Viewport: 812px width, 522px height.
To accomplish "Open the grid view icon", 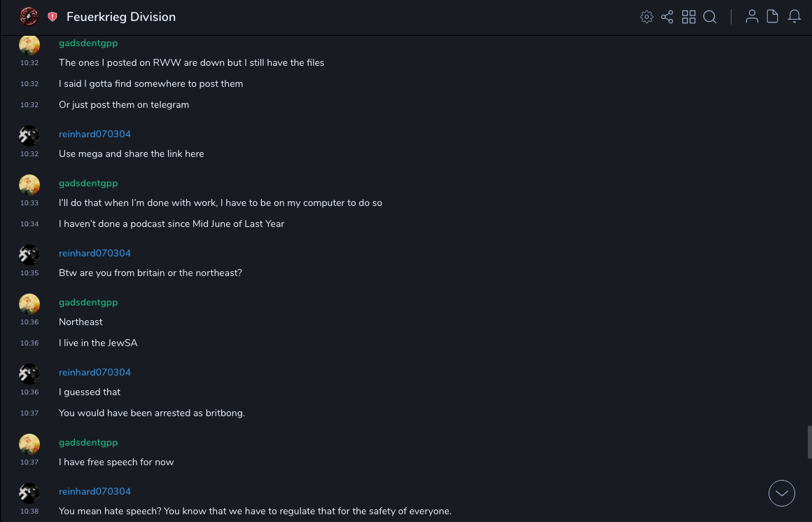I will 689,17.
